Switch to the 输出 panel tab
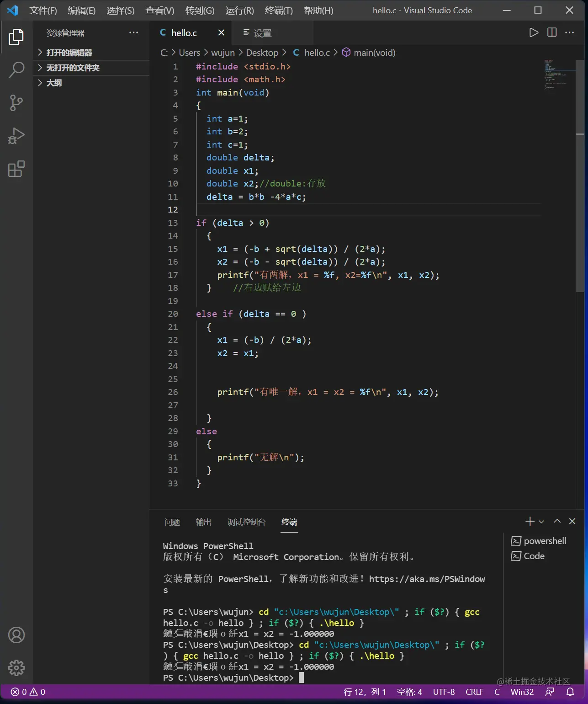This screenshot has height=704, width=588. pyautogui.click(x=204, y=522)
